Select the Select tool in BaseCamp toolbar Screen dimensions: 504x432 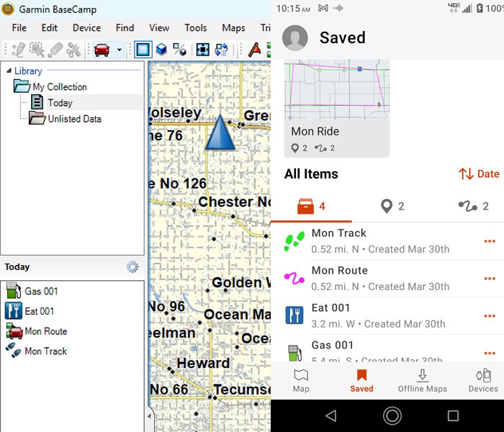pos(37,50)
